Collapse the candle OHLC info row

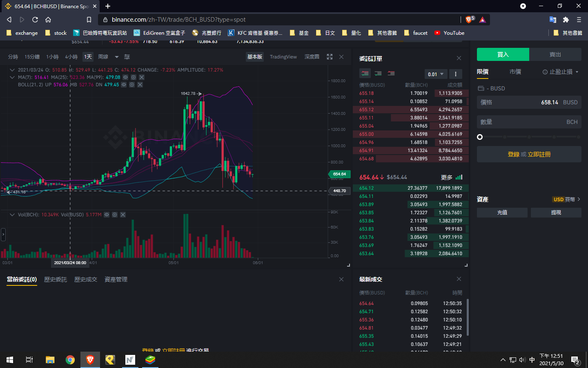point(12,70)
